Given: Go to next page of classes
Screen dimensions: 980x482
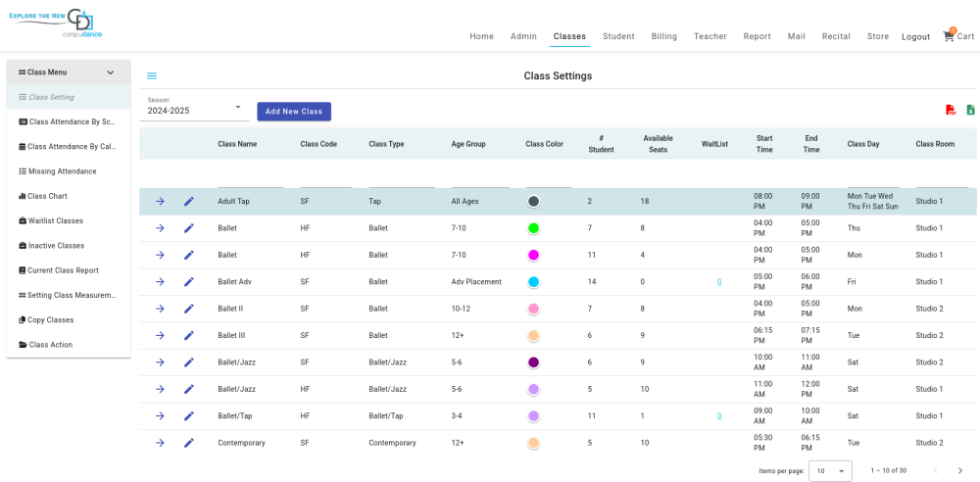Looking at the screenshot, I should (x=960, y=471).
